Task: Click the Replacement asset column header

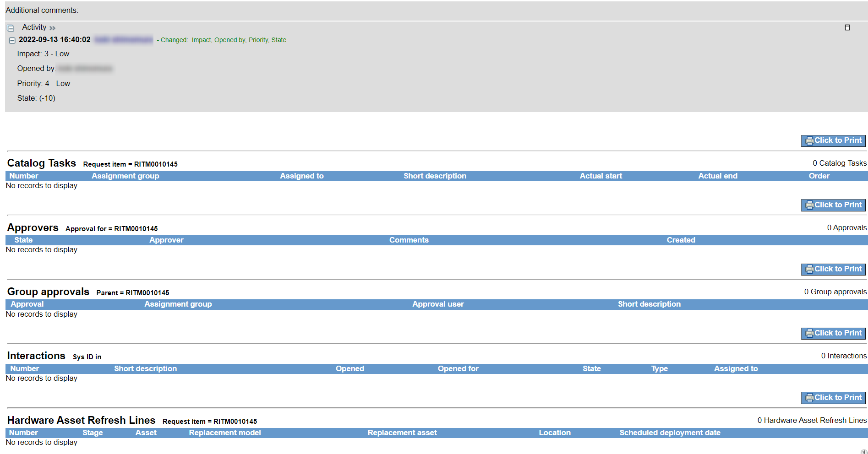Action: pyautogui.click(x=402, y=432)
